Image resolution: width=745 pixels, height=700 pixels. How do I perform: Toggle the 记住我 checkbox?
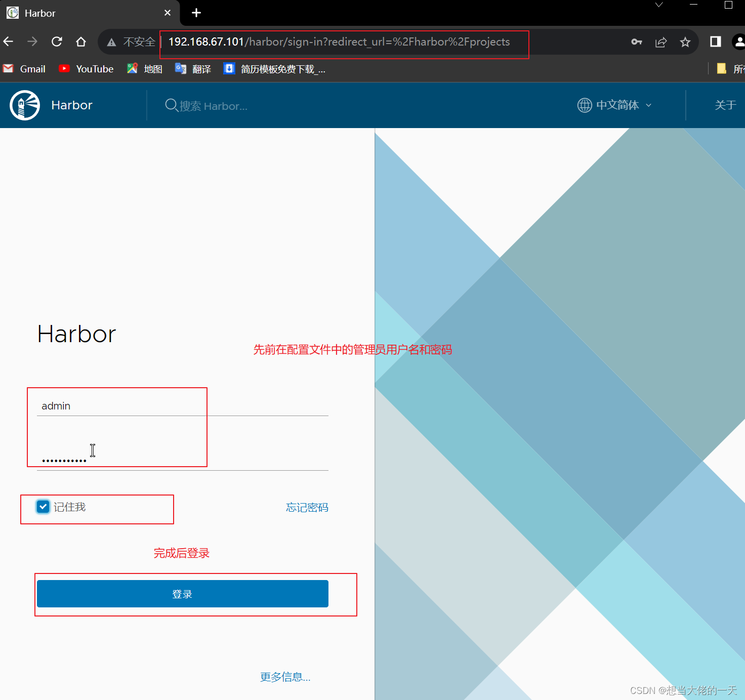pyautogui.click(x=43, y=507)
